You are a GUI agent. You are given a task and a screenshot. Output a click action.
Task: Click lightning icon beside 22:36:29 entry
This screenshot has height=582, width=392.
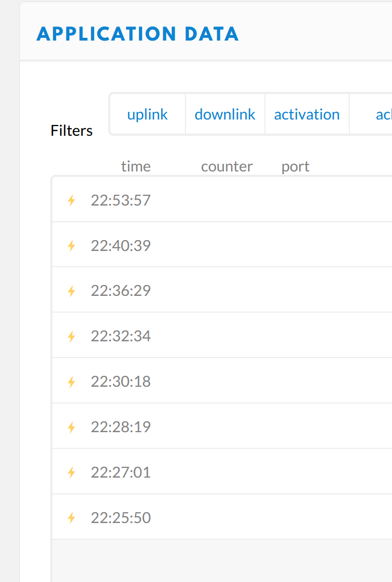71,291
